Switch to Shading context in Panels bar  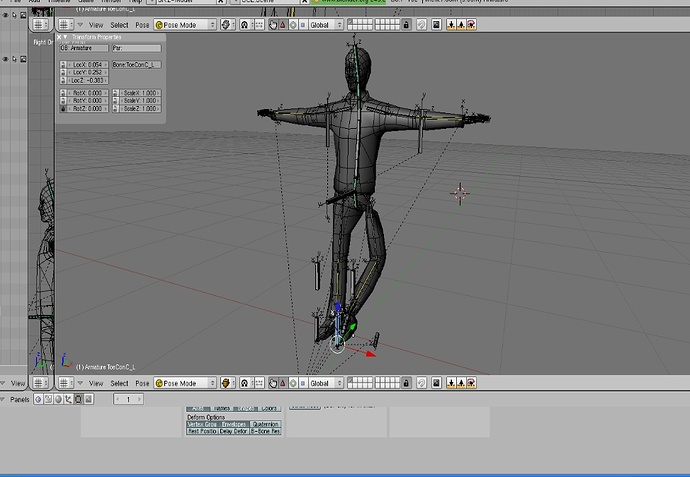tap(59, 400)
